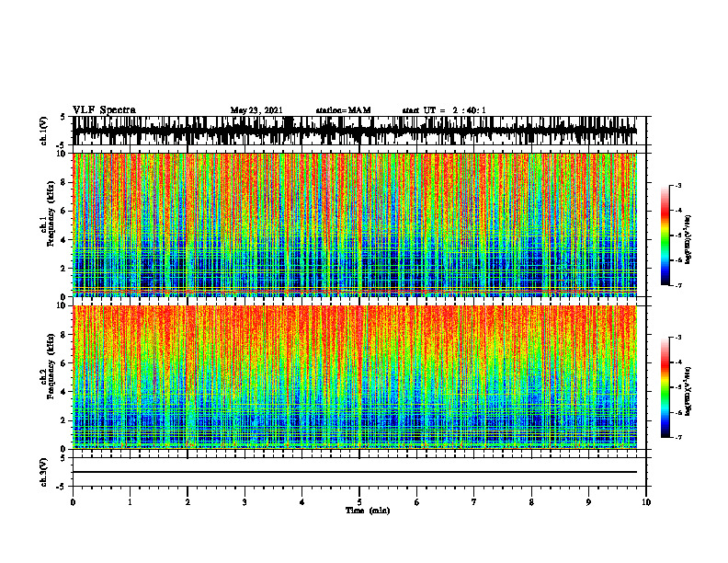Click the ch.2 colorbar log PSD label
The image size is (728, 563).
(688, 391)
